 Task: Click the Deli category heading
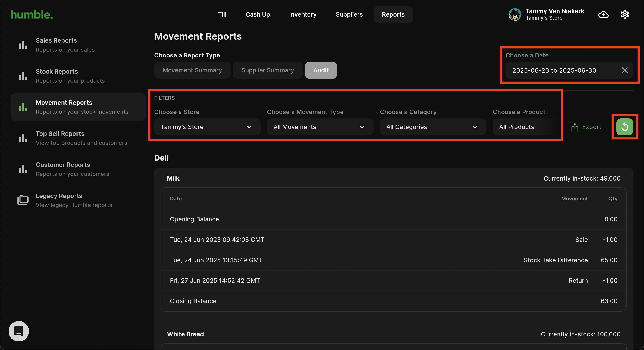(161, 158)
